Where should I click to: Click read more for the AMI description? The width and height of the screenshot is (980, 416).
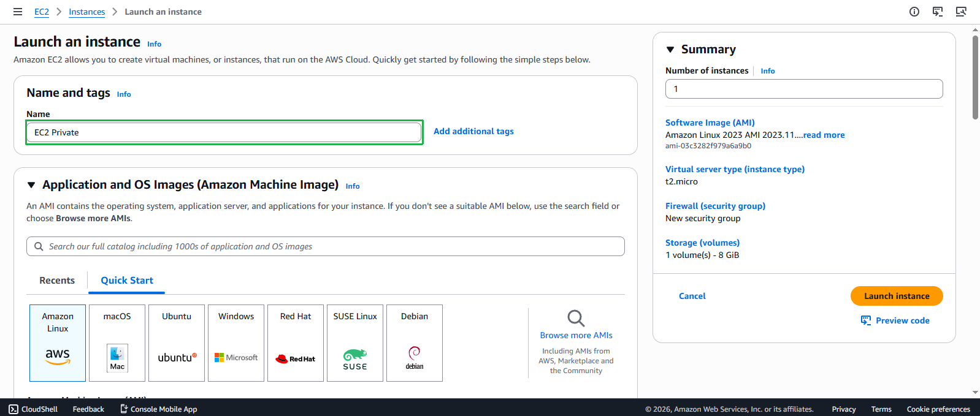824,135
